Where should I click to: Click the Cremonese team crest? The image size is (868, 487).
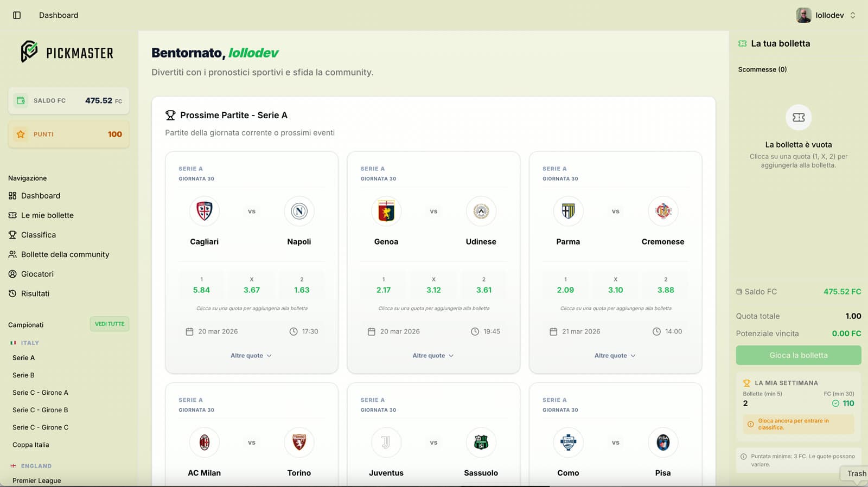(x=663, y=211)
